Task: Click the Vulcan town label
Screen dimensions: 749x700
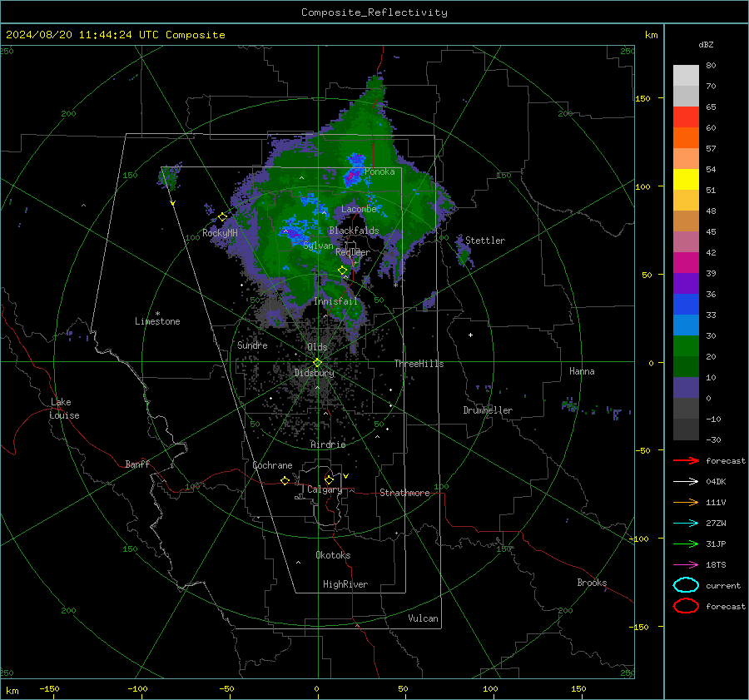Action: pos(423,618)
